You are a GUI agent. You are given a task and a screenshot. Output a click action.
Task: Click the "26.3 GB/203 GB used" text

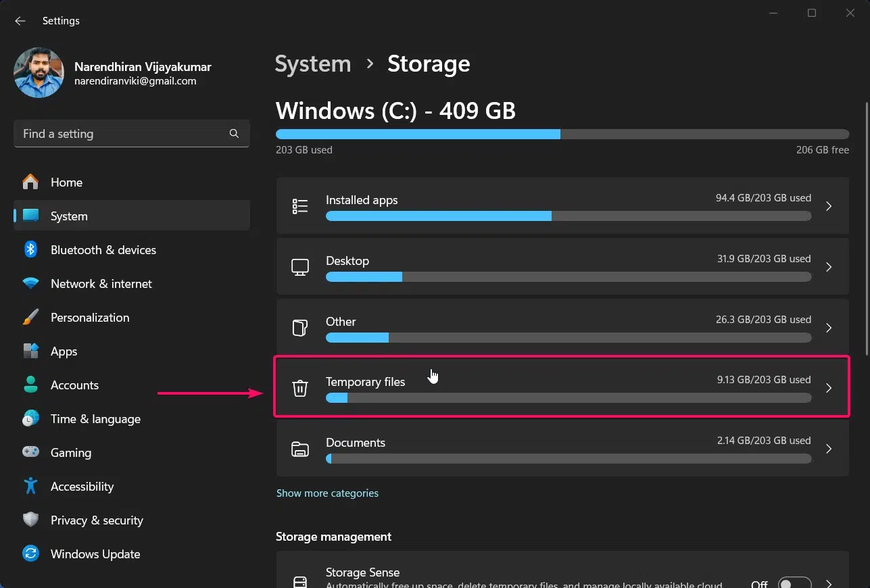click(x=764, y=319)
